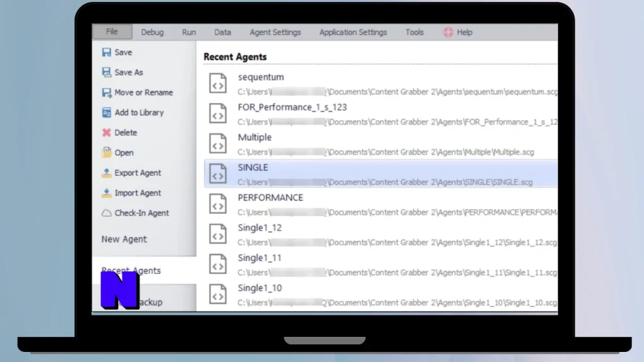Choose Save As in the File panel
This screenshot has width=644, height=362.
point(128,72)
